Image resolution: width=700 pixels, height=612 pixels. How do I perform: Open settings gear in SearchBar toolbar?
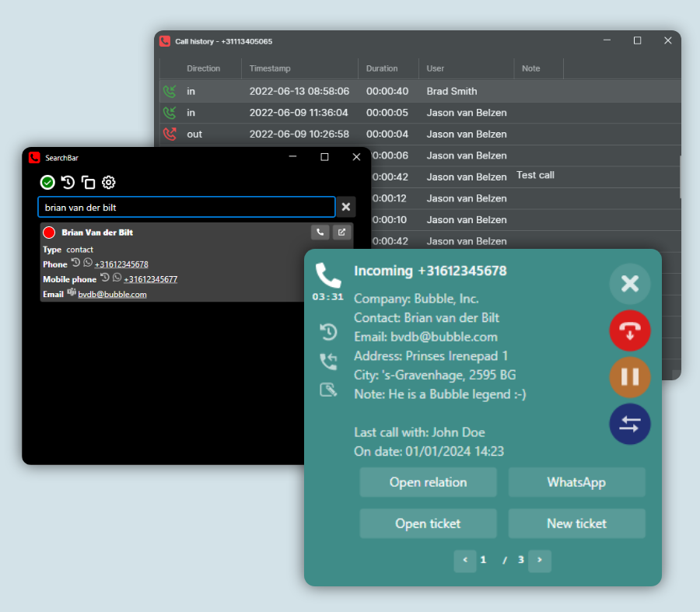pos(109,183)
